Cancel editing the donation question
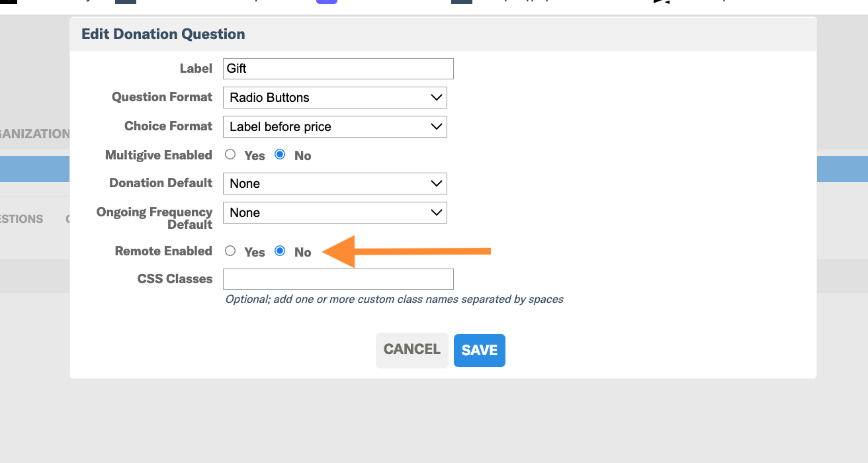 pyautogui.click(x=412, y=350)
